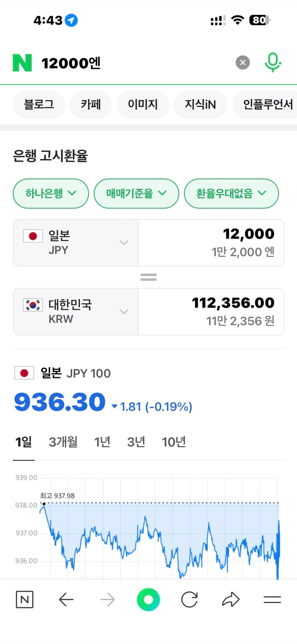Reload the page with refresh icon
The height and width of the screenshot is (644, 297).
[189, 599]
